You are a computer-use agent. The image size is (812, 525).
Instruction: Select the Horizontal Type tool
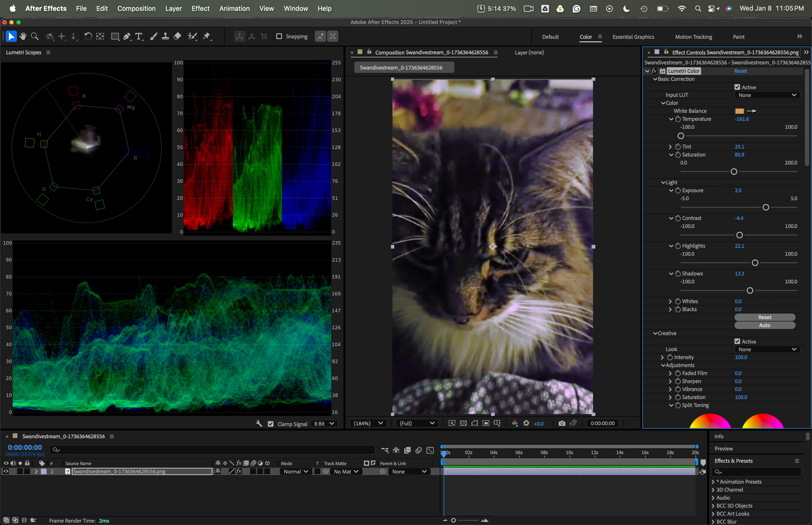coord(139,36)
